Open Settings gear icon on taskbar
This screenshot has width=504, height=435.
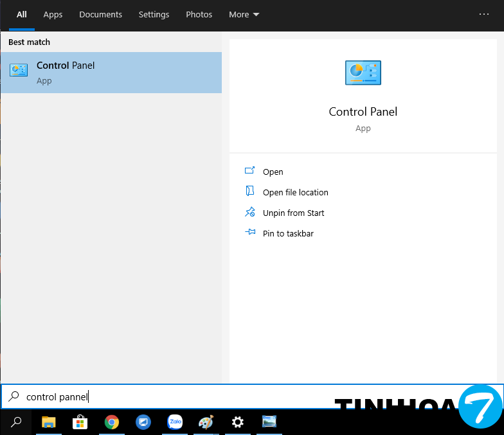click(x=237, y=422)
